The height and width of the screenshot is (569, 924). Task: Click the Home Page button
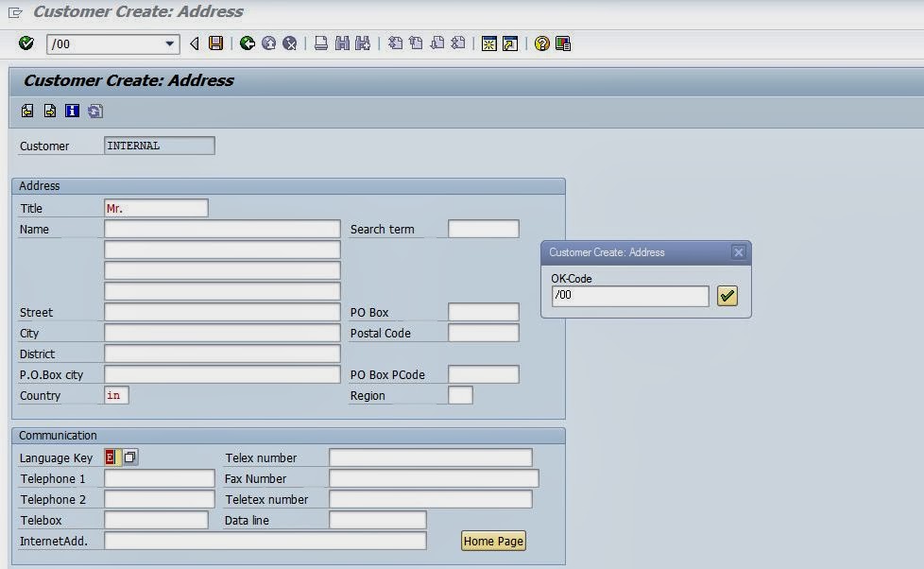[x=493, y=541]
